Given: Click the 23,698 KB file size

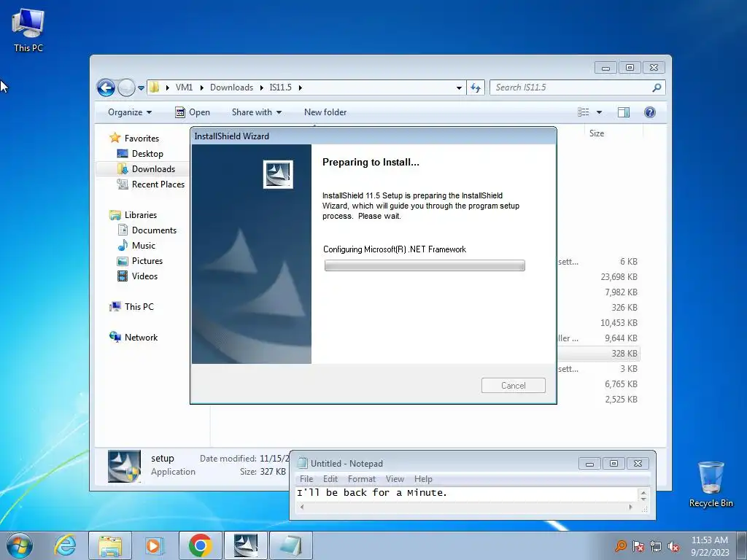Looking at the screenshot, I should [619, 277].
